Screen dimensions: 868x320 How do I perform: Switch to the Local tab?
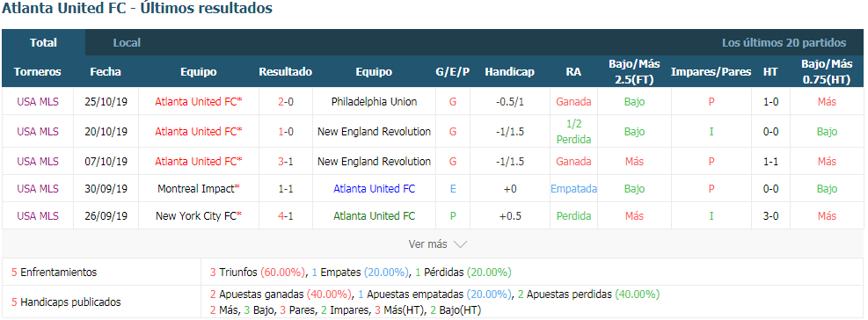(127, 42)
